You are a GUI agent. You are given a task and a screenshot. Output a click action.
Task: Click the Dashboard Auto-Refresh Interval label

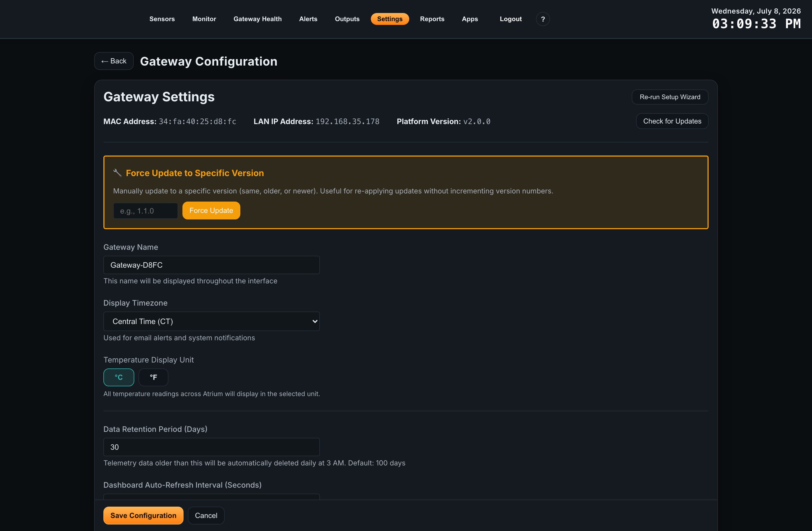[x=182, y=485]
